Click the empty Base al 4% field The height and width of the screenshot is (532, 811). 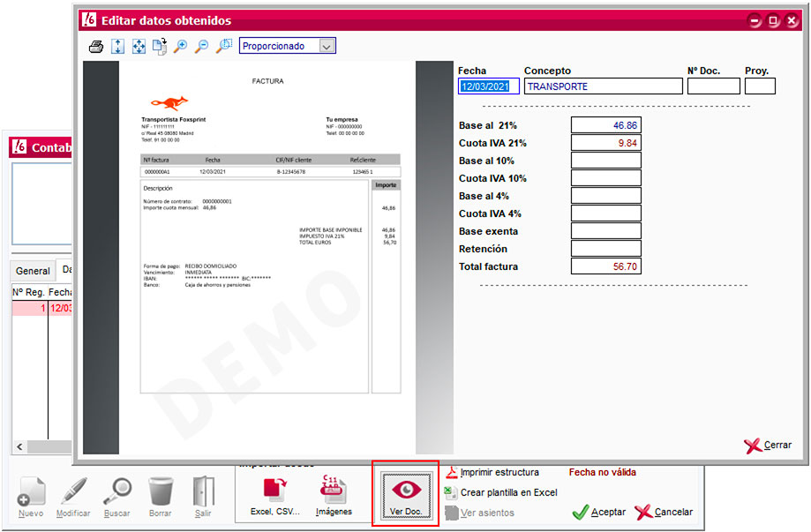[x=605, y=196]
